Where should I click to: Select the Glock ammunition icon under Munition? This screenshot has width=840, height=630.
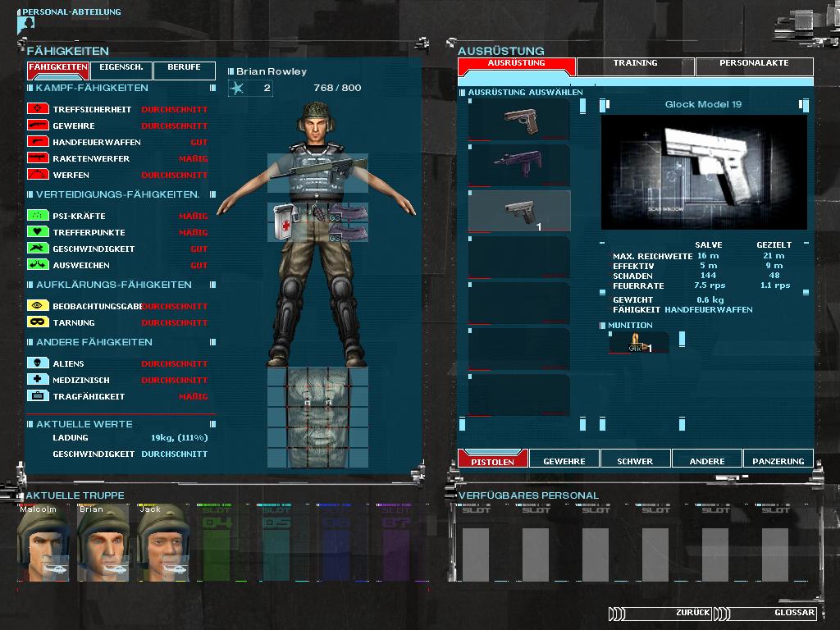(x=637, y=343)
